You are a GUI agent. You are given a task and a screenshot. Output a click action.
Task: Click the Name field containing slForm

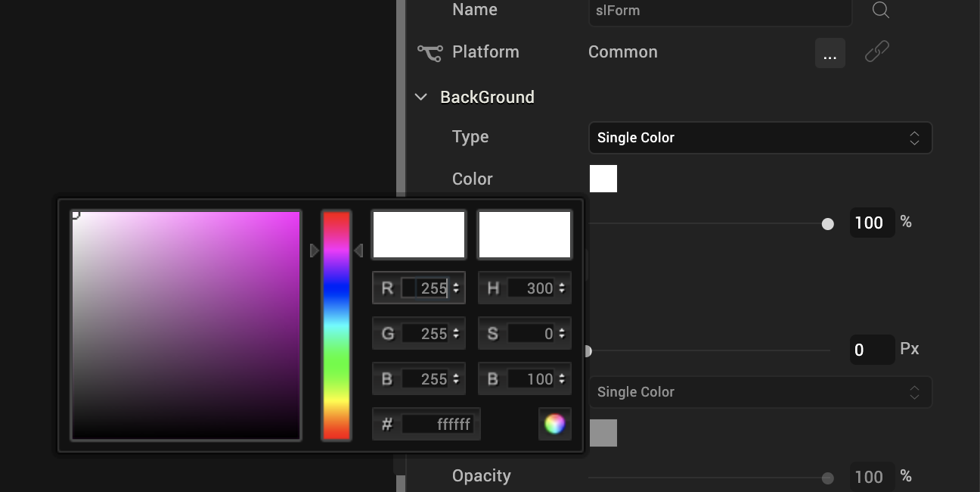[x=720, y=11]
